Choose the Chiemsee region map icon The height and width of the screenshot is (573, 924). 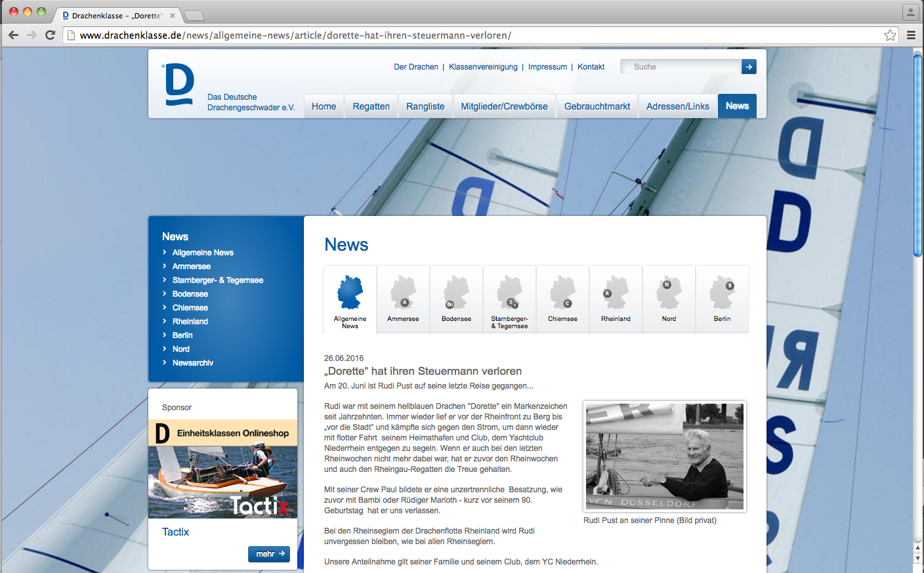tap(562, 293)
